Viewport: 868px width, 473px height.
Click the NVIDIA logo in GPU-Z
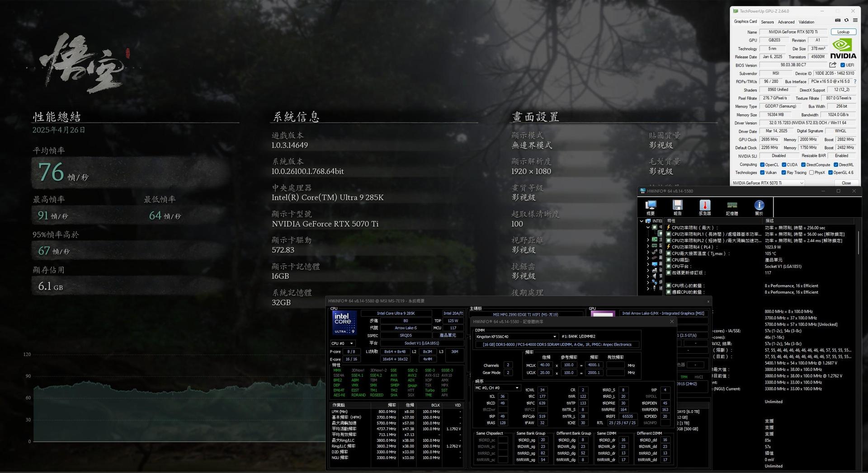pos(843,48)
